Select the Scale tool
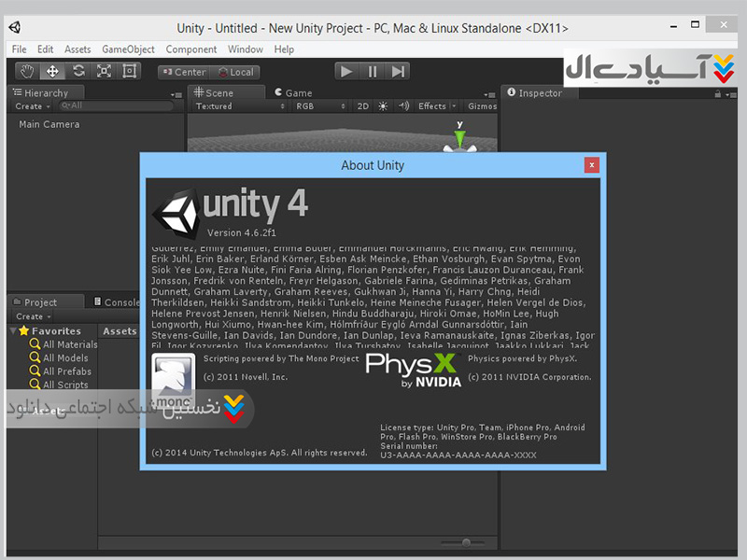 pyautogui.click(x=104, y=71)
